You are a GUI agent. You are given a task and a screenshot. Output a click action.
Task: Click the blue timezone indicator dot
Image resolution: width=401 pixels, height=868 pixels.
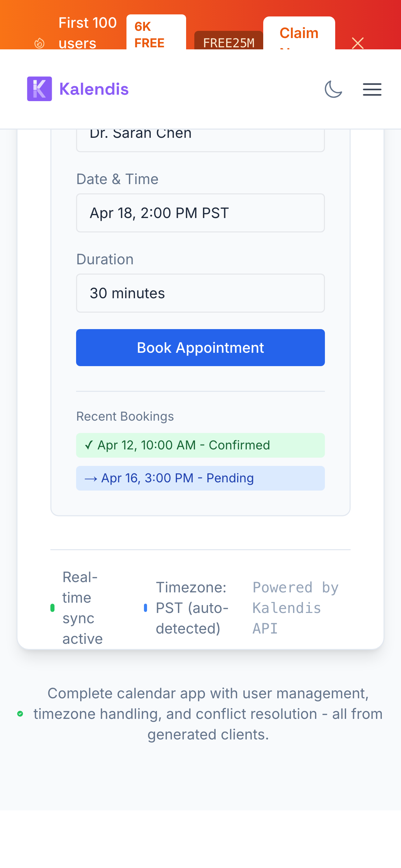point(146,608)
